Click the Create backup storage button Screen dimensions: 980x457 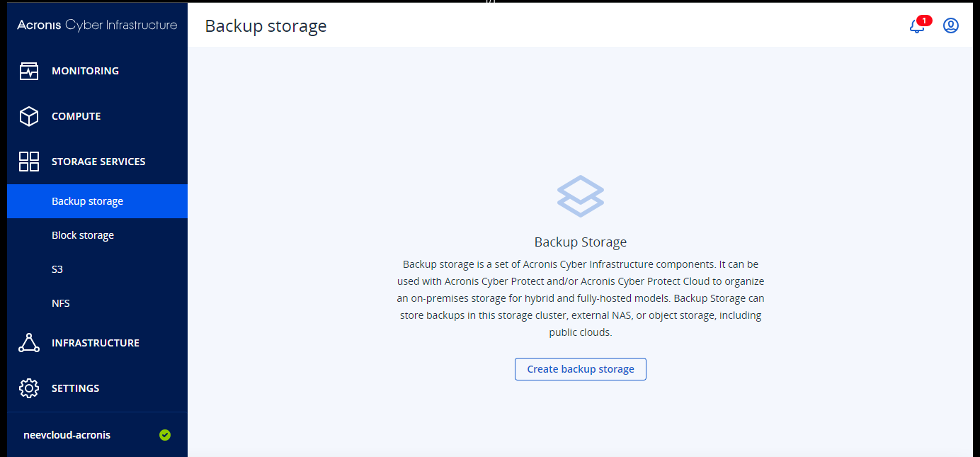(581, 369)
